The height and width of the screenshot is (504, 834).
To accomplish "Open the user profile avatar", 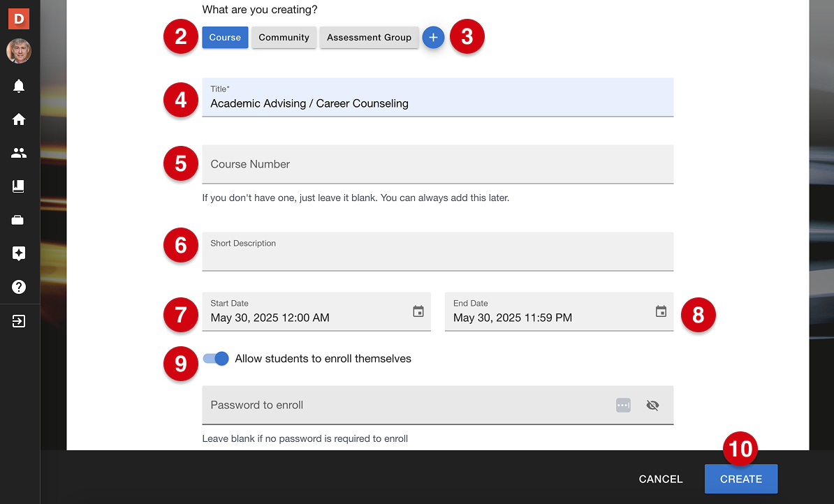I will tap(19, 51).
